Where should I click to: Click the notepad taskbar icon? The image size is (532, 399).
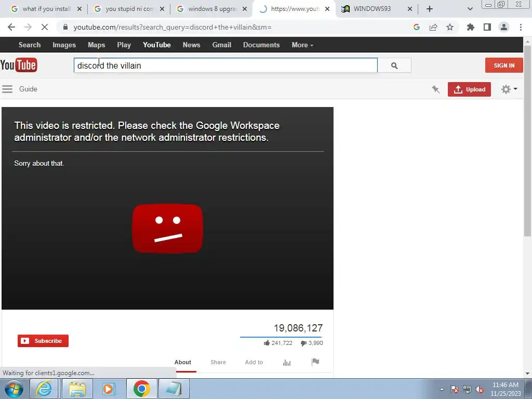(174, 389)
